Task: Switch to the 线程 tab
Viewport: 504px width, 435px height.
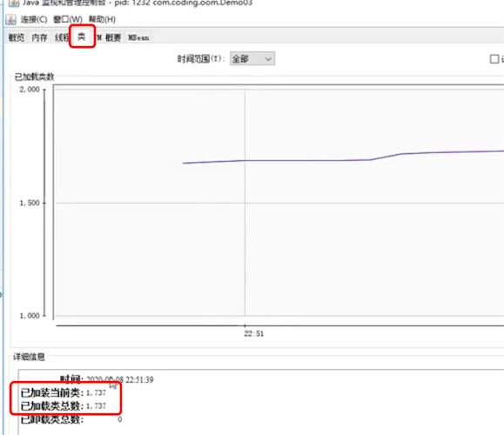Action: click(x=62, y=37)
